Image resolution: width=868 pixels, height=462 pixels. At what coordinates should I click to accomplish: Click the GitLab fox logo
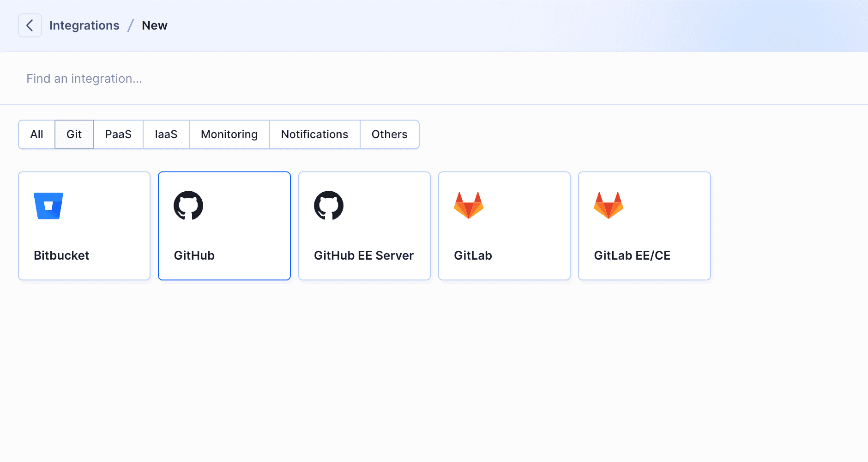[x=469, y=206]
